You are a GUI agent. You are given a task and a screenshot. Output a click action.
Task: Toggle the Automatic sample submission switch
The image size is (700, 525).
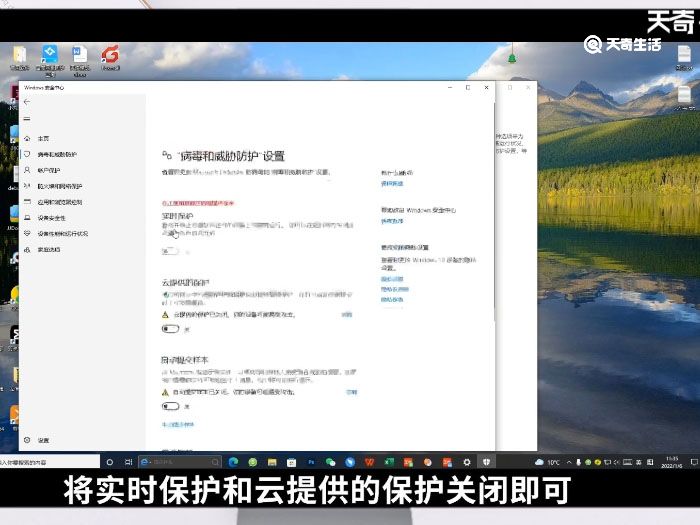(170, 406)
